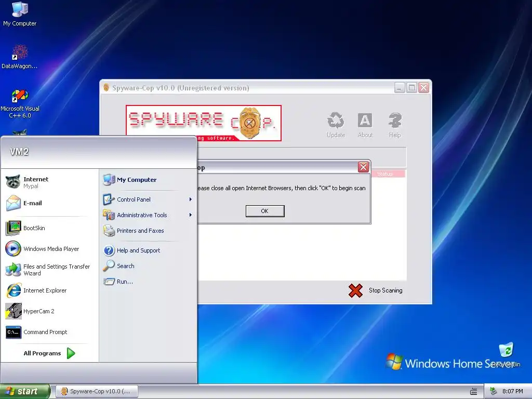Screen dimensions: 532x399
Task: Click the Stop Scaning label
Action: [385, 290]
